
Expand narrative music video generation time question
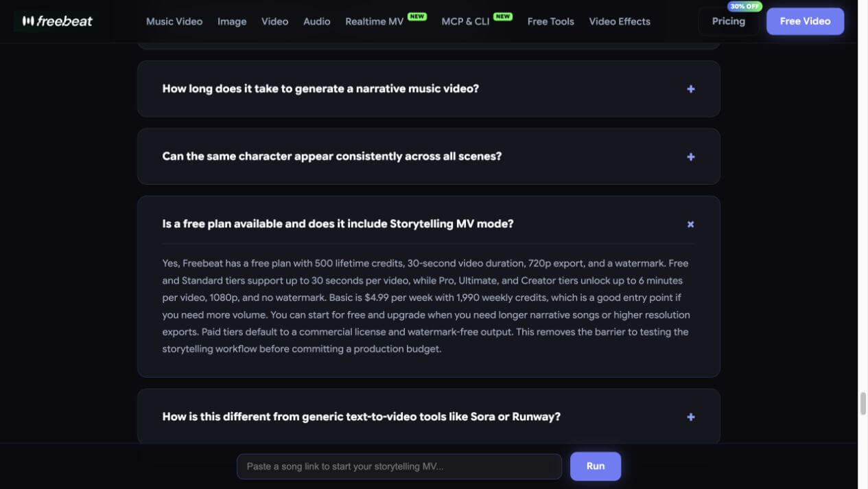(x=429, y=89)
